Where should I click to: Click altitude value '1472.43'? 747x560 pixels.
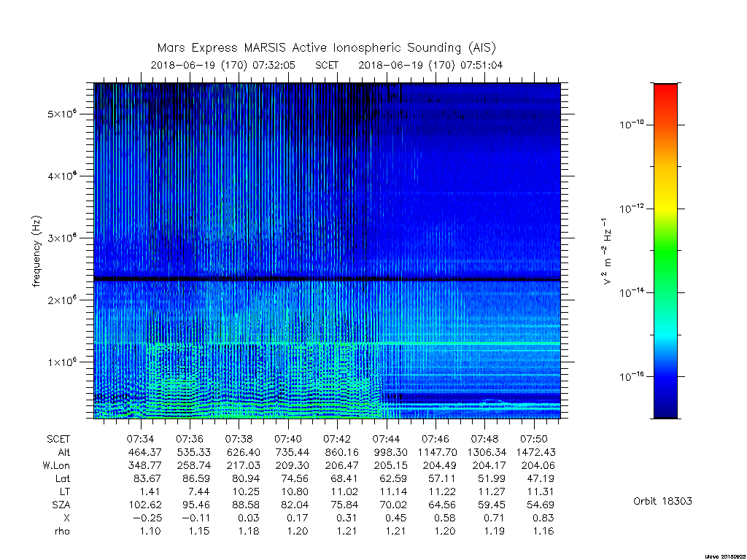coord(535,452)
